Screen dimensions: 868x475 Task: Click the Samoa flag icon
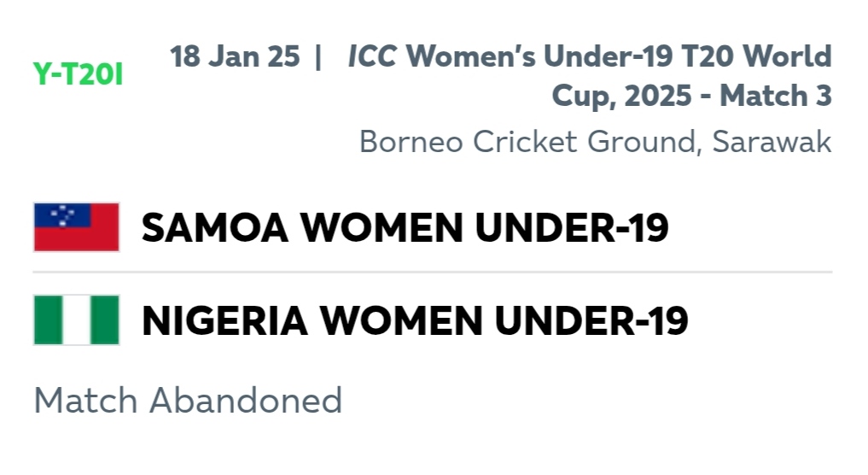[x=77, y=227]
